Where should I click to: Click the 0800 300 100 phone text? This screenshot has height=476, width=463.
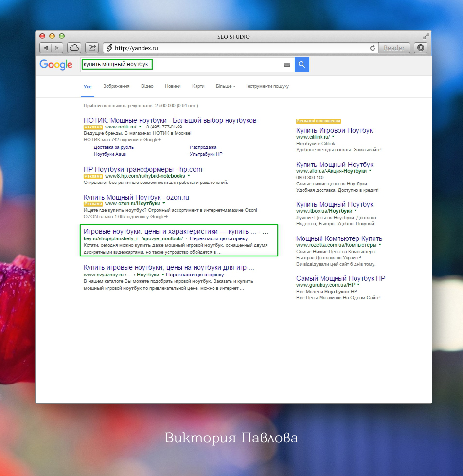coord(310,178)
